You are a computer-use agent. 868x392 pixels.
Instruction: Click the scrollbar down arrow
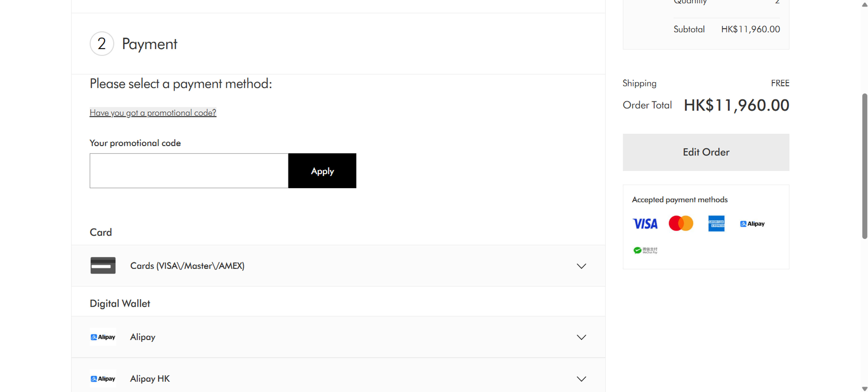(864, 389)
